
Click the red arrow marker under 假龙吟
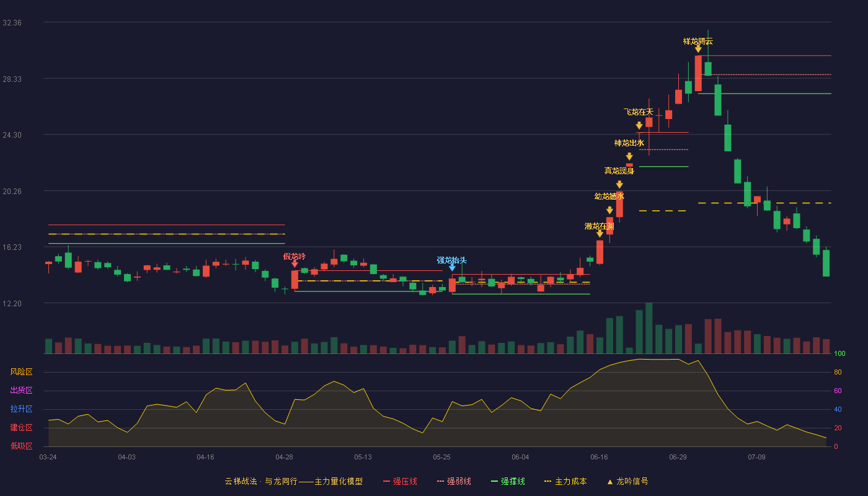294,264
